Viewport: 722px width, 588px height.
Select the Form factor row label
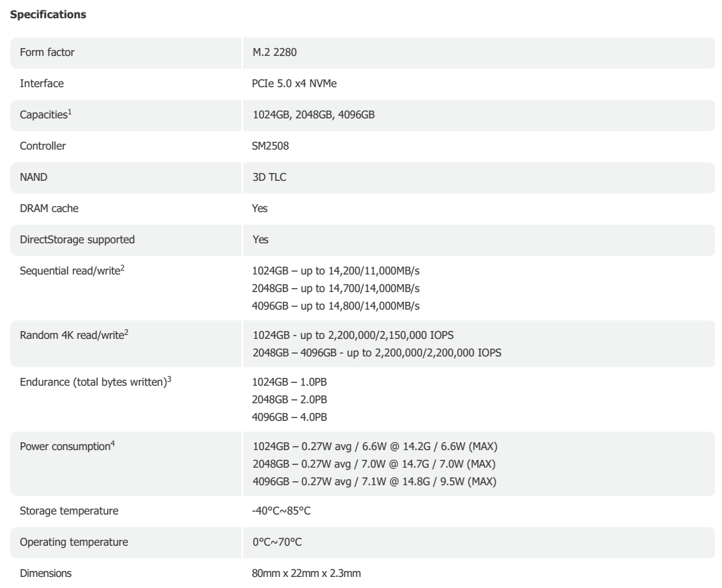(46, 53)
